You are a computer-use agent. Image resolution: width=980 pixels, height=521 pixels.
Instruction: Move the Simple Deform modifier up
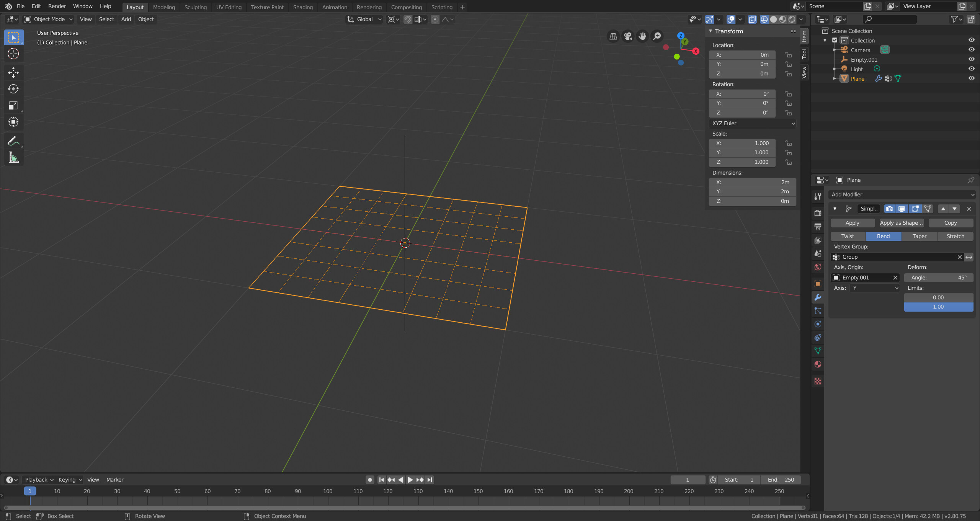(x=943, y=209)
